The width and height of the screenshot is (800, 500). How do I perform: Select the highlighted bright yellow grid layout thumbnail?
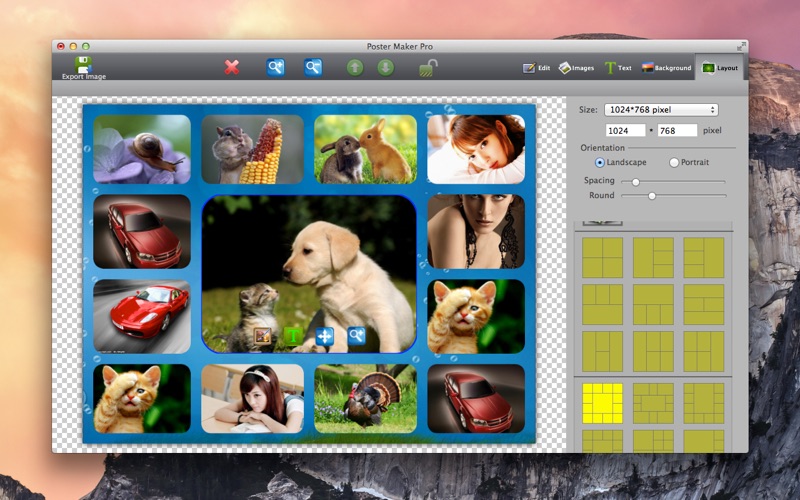coord(602,402)
